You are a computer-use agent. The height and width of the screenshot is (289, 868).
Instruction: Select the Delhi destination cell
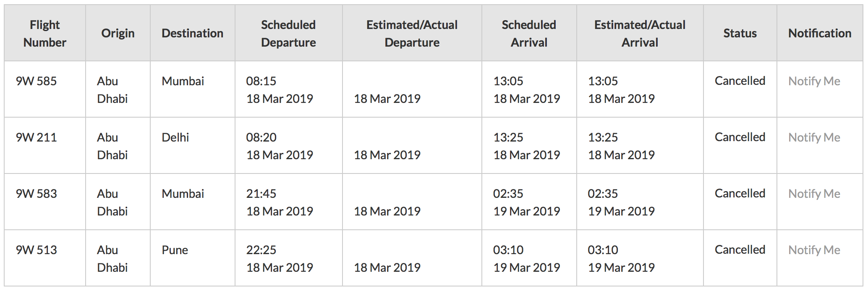pos(193,145)
